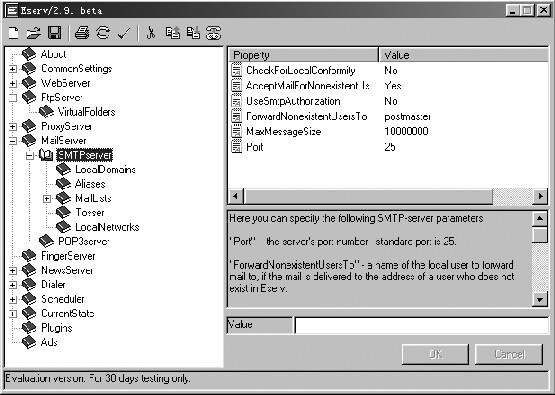Click the property icon beside Port
This screenshot has width=555, height=395.
(236, 147)
